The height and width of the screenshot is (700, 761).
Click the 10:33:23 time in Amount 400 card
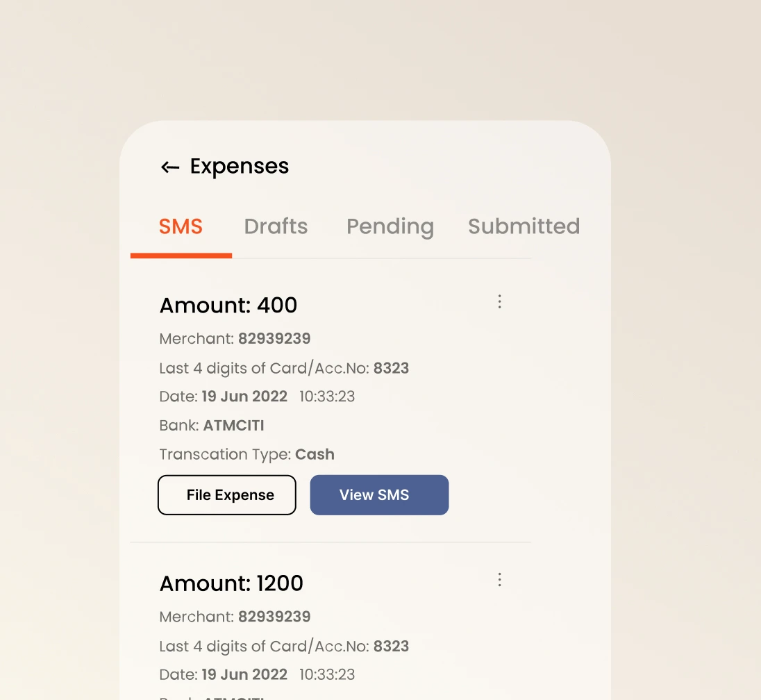click(327, 397)
